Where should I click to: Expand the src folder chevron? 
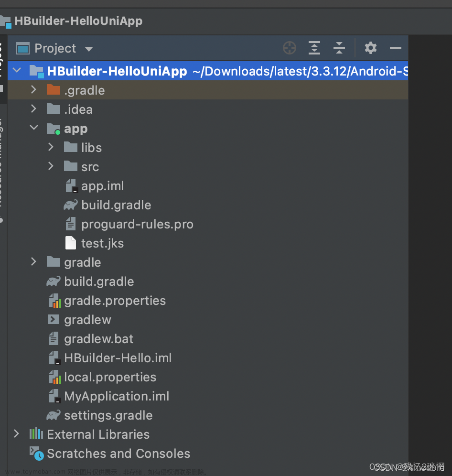(51, 166)
